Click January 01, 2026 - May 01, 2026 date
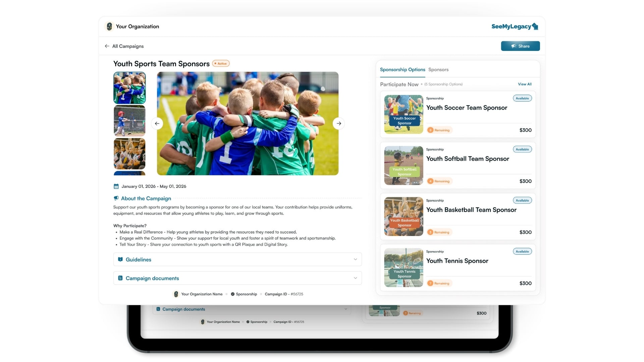Image resolution: width=644 pixels, height=362 pixels. pyautogui.click(x=154, y=186)
